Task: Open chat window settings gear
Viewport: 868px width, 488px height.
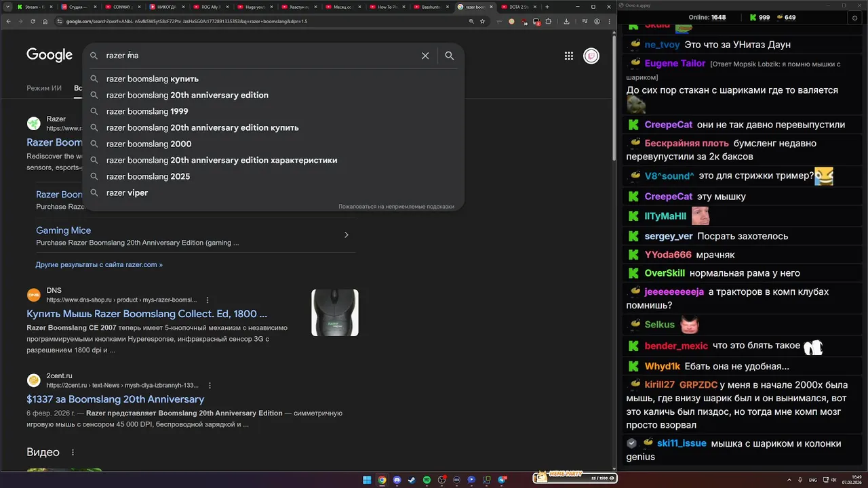Action: tap(854, 18)
